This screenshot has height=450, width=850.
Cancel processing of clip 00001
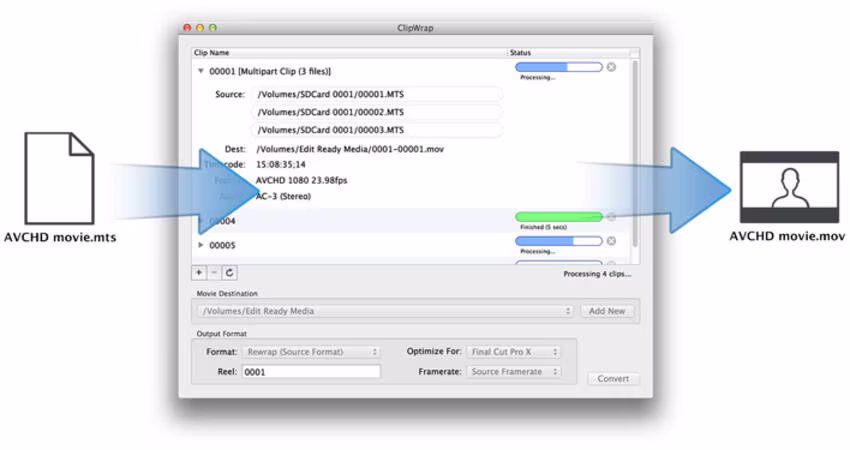[611, 67]
